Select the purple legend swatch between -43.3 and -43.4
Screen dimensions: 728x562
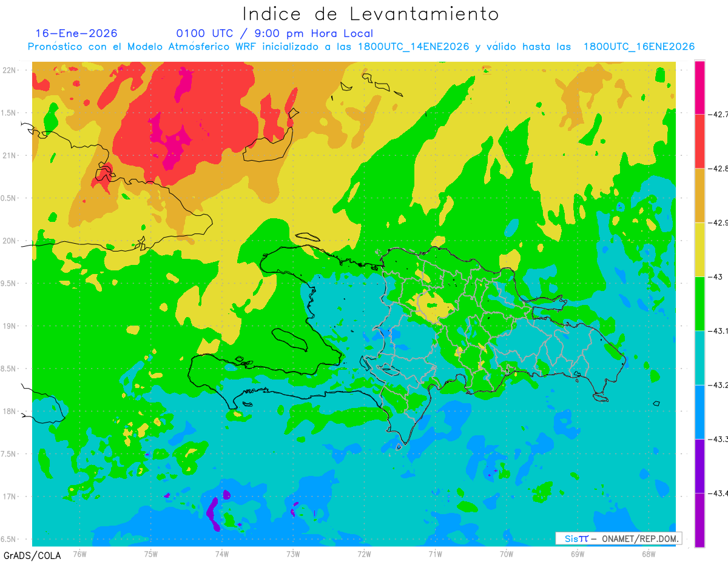[699, 466]
